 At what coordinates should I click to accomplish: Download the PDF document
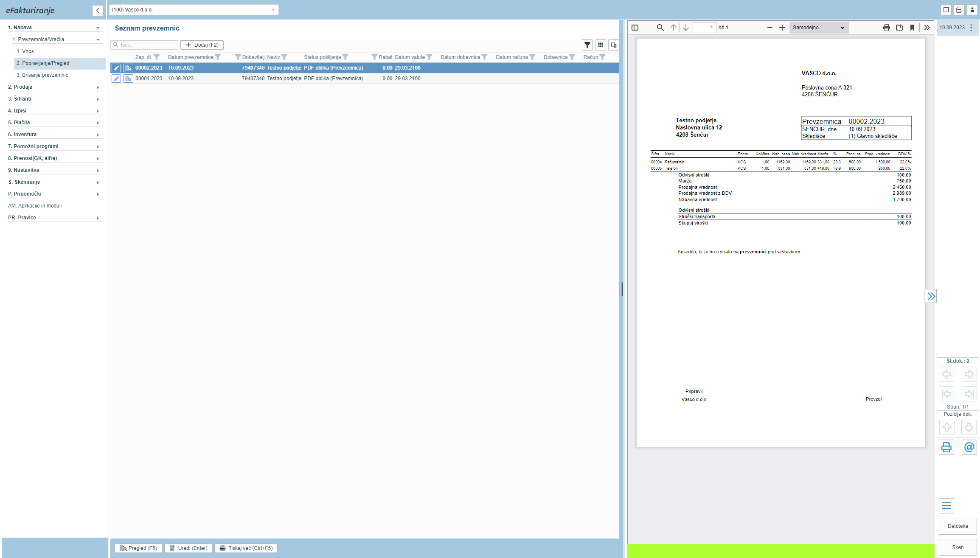point(899,28)
